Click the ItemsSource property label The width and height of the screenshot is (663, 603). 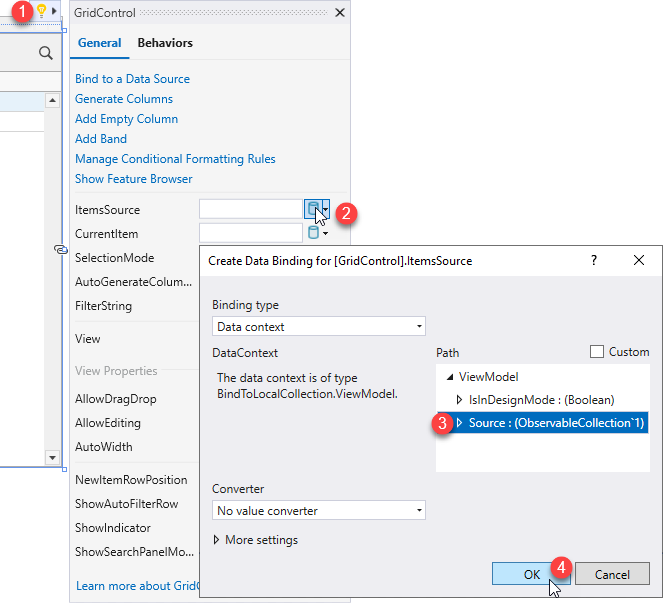(x=107, y=210)
